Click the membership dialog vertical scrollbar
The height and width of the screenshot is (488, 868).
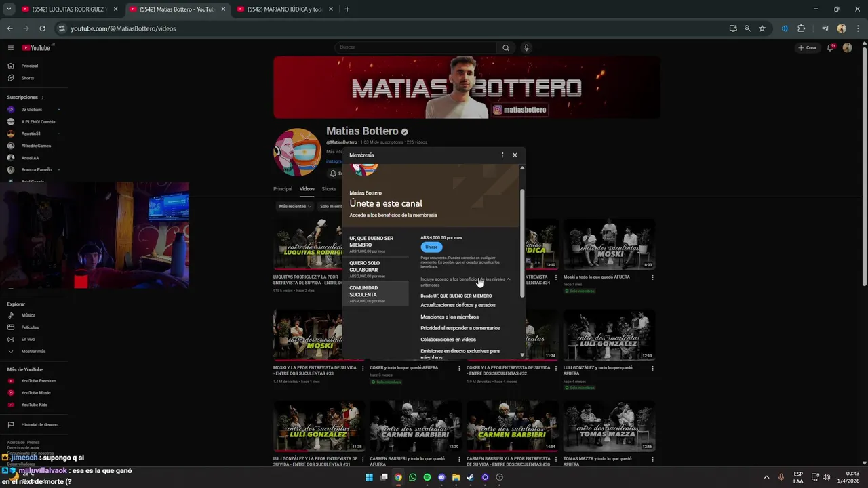point(522,243)
